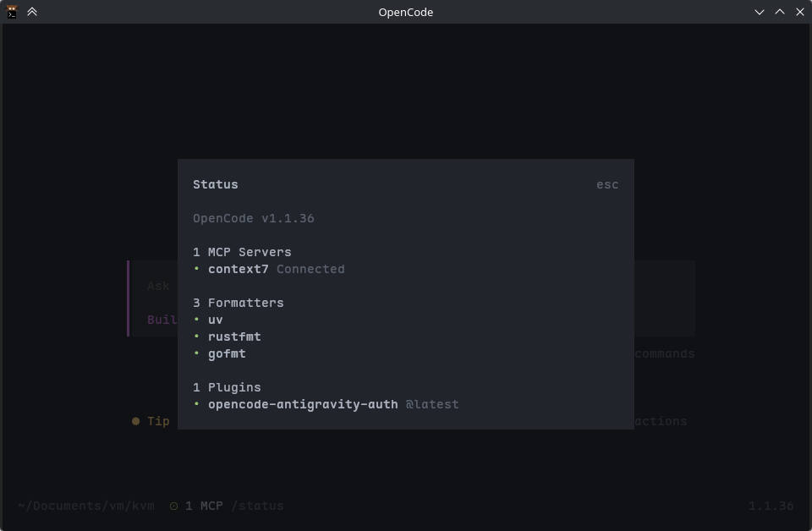This screenshot has height=531, width=812.
Task: Click the '1 MCP Servers' section header
Action: (x=242, y=252)
